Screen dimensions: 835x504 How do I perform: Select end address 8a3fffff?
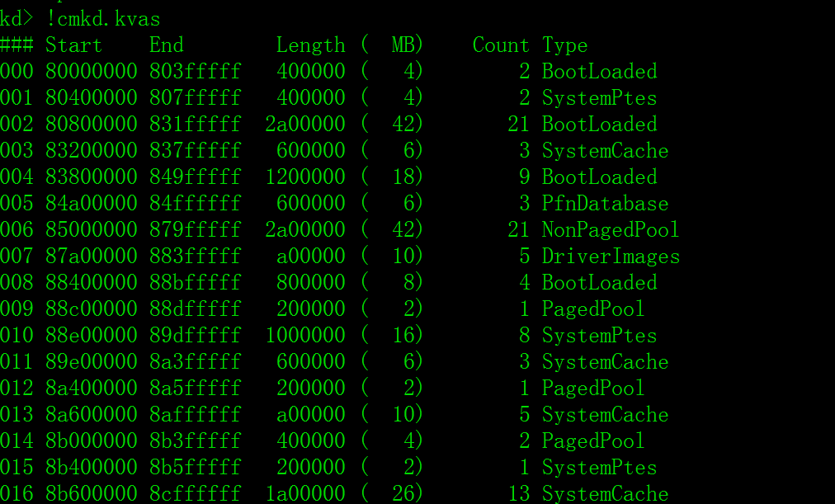(196, 361)
